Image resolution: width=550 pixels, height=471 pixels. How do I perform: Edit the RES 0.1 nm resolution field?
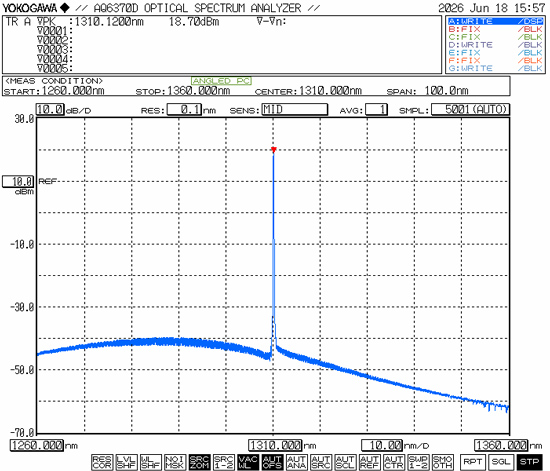pos(184,109)
